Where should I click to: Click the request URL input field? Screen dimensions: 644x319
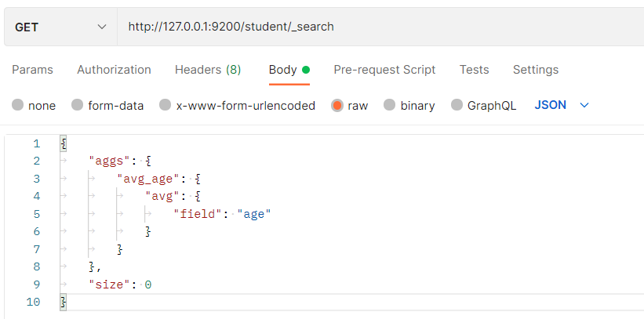pos(377,27)
